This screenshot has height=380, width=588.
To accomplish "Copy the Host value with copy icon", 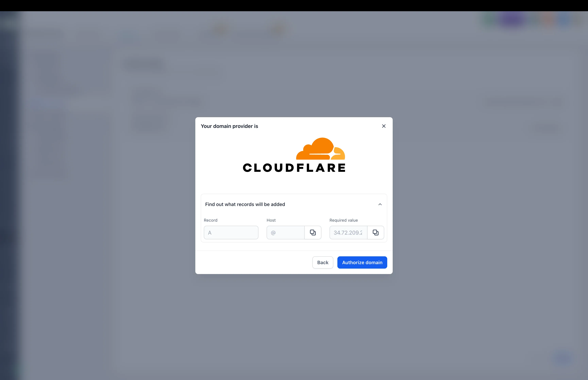I will click(x=313, y=233).
